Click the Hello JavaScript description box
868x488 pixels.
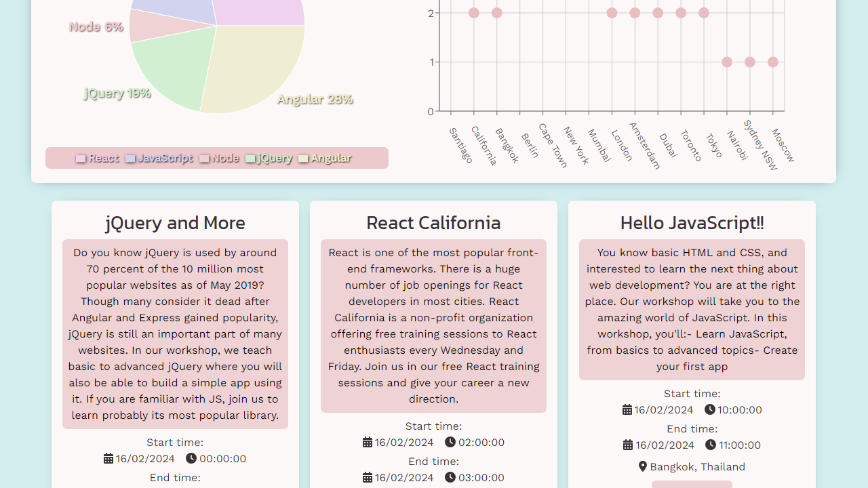(x=692, y=310)
